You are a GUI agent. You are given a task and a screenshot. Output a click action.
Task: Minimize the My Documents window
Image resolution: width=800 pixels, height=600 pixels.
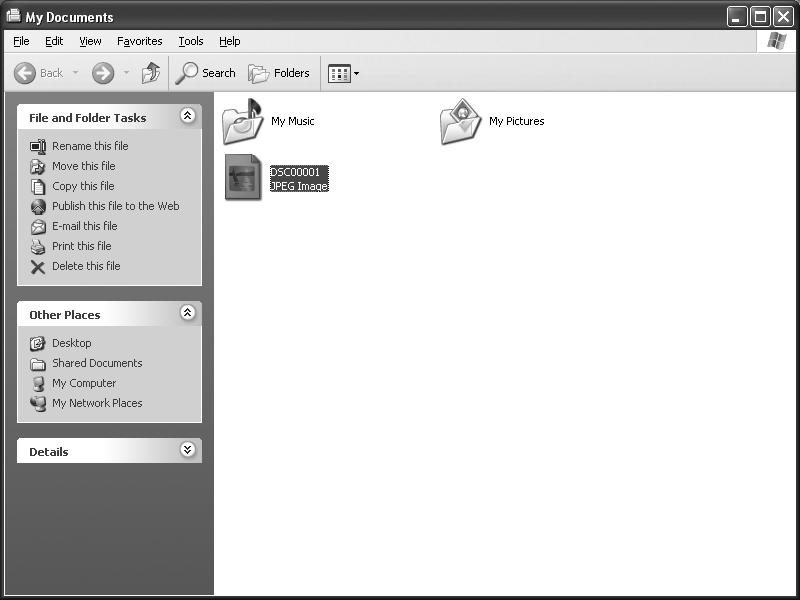737,17
